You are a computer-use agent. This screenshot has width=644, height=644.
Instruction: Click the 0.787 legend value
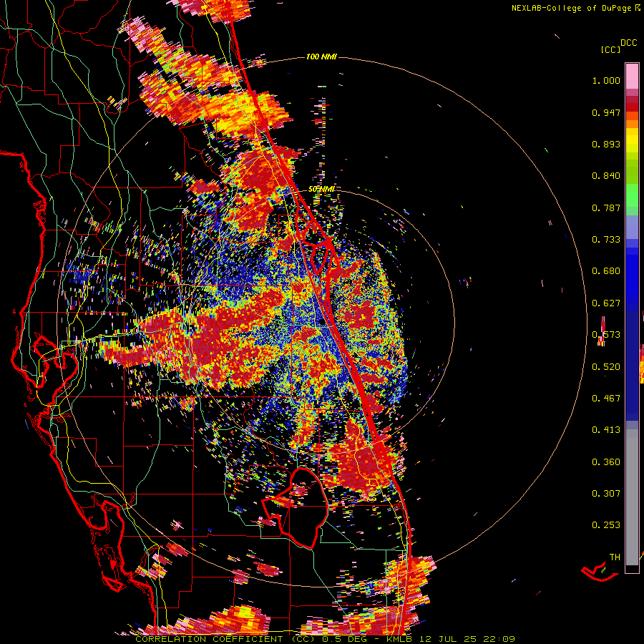[606, 208]
